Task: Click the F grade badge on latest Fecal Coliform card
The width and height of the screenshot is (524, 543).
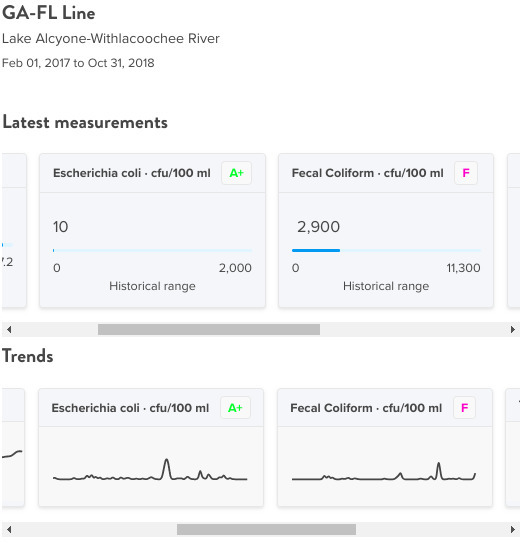Action: (466, 173)
